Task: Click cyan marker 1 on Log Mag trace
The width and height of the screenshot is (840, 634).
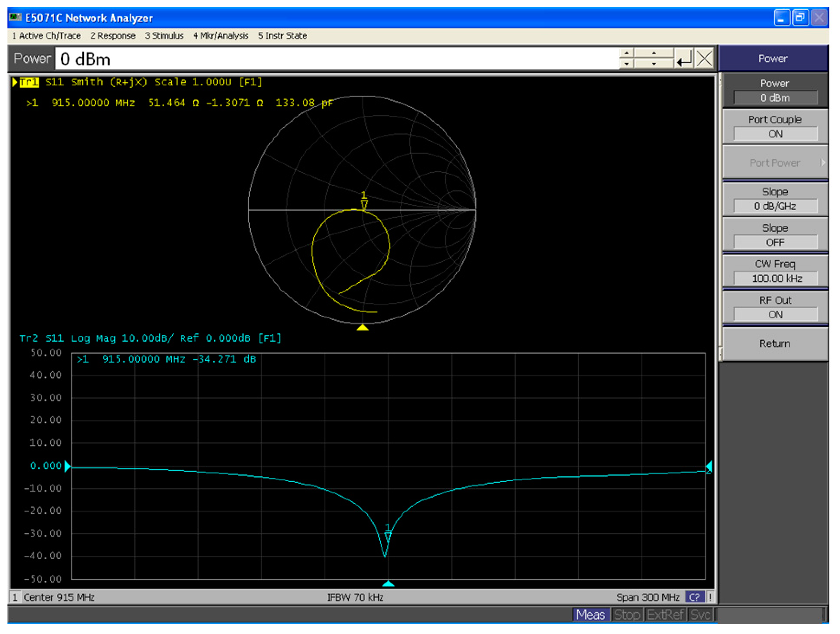Action: pyautogui.click(x=388, y=536)
